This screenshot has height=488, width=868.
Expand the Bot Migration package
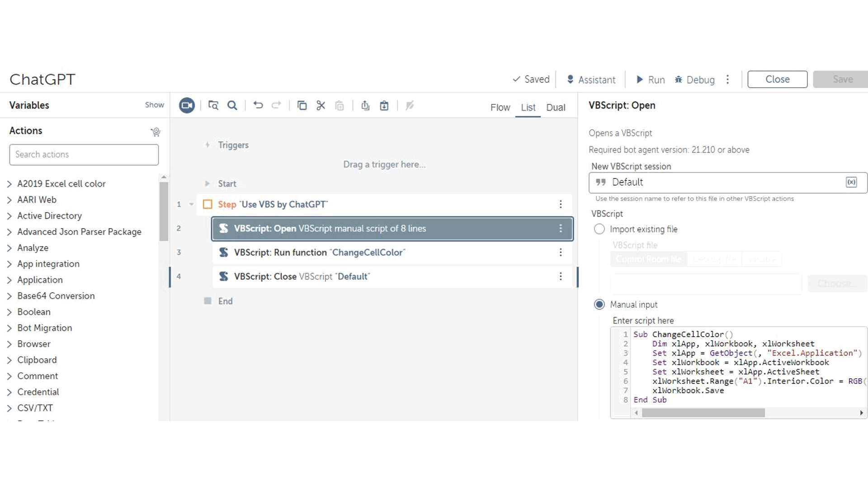[x=9, y=328]
